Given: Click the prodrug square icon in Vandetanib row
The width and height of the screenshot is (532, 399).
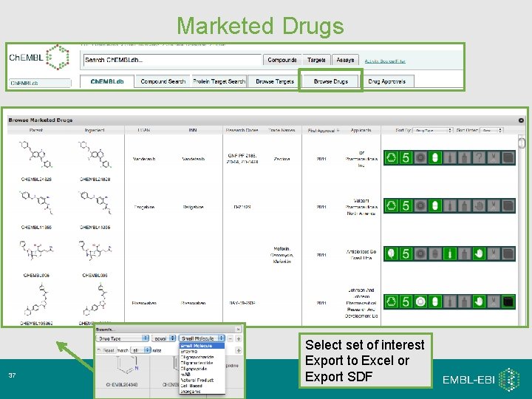Looking at the screenshot, I should pos(508,158).
